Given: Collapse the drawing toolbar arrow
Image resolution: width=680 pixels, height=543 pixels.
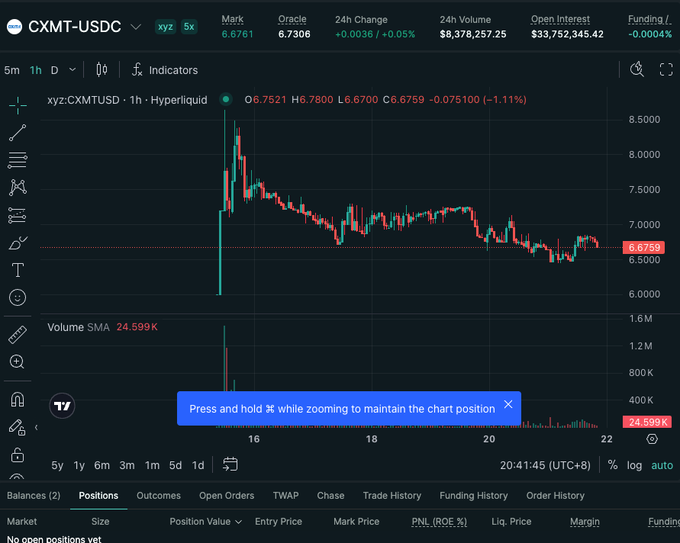Looking at the screenshot, I should 36,428.
